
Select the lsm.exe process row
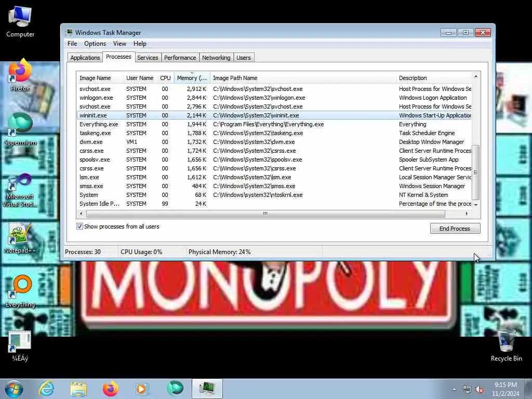[x=274, y=177]
